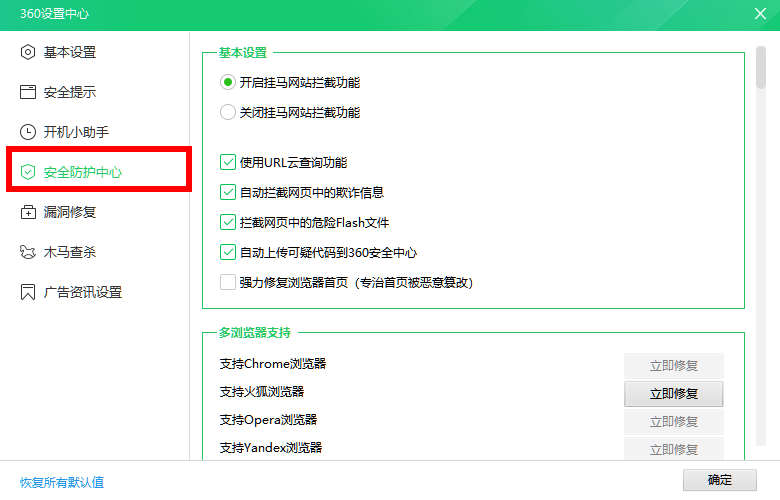Click the 支持火狐浏览器 label
The width and height of the screenshot is (780, 500).
click(262, 392)
